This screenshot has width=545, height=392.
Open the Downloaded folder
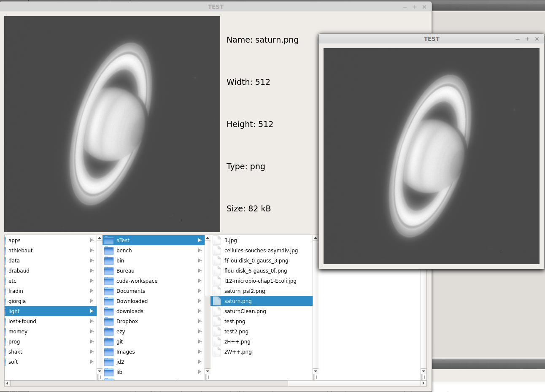(x=132, y=301)
